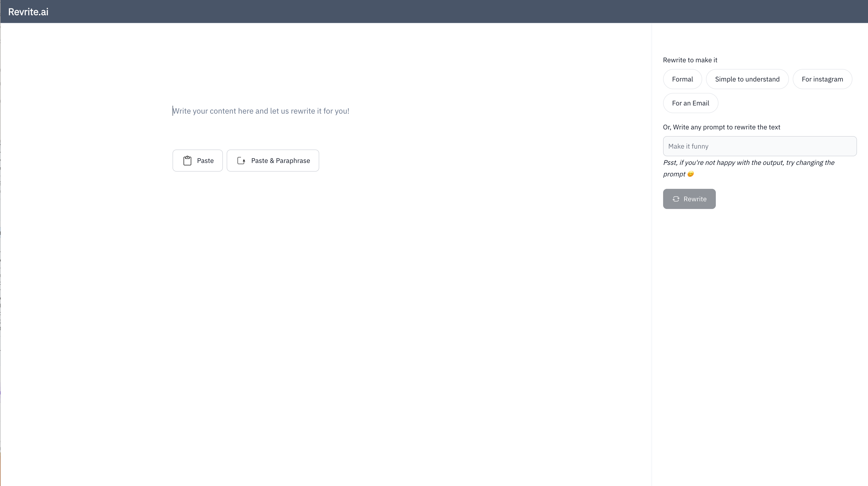Viewport: 868px width, 486px height.
Task: Click the italic Psst hint text
Action: click(748, 163)
